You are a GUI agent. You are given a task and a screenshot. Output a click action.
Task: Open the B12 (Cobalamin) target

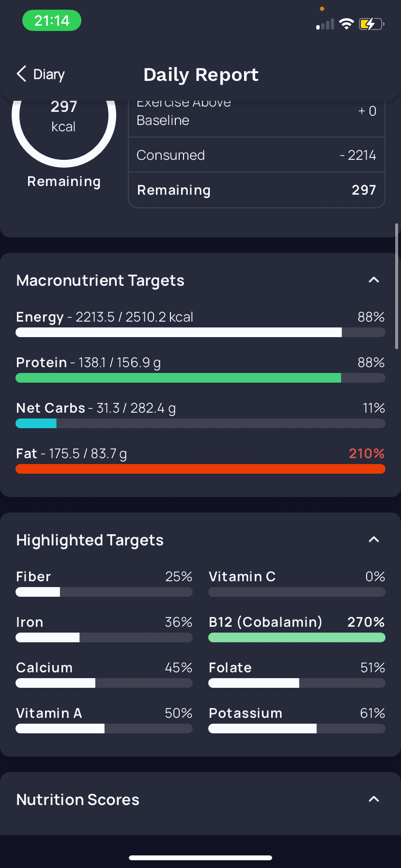[x=297, y=629]
